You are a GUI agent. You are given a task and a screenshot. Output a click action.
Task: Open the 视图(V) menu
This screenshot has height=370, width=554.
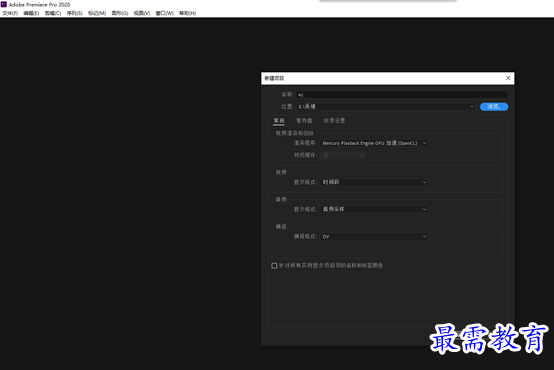click(x=142, y=13)
